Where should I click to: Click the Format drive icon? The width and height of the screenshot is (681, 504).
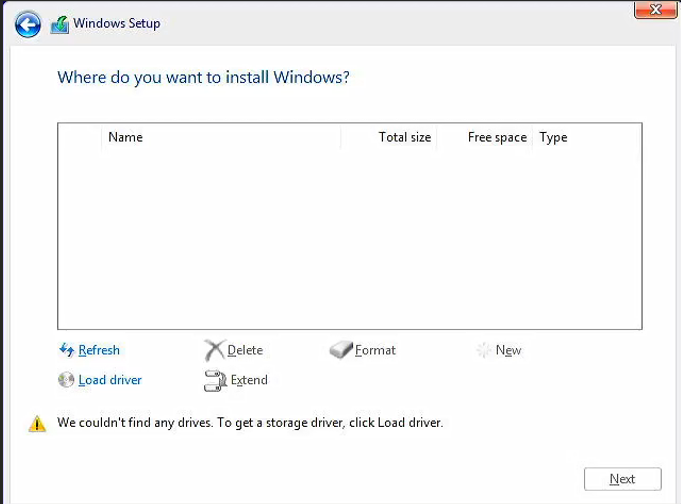[341, 350]
